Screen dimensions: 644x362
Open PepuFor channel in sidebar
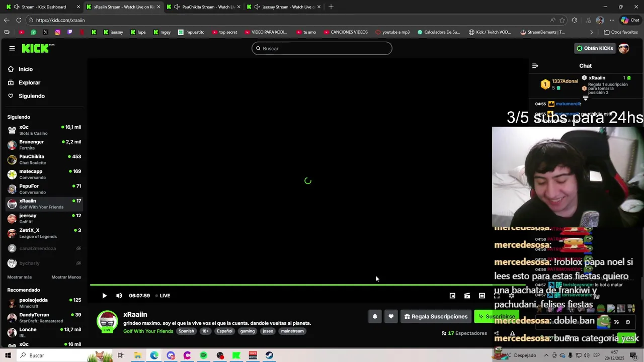44,189
